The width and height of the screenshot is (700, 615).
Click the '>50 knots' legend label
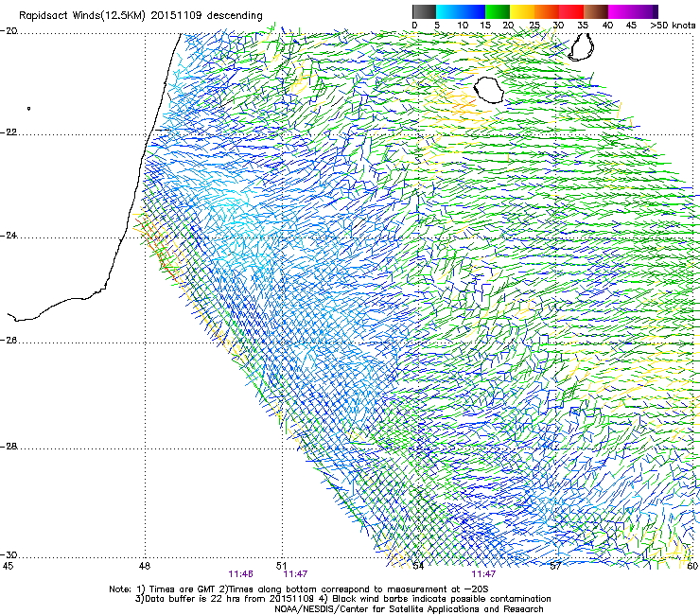pos(673,26)
